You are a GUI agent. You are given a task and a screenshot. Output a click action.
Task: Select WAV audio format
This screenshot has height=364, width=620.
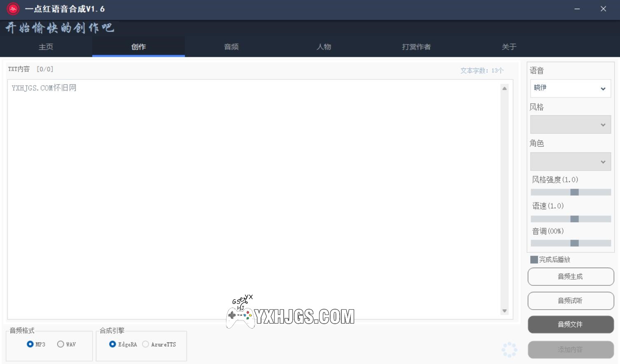(x=61, y=344)
